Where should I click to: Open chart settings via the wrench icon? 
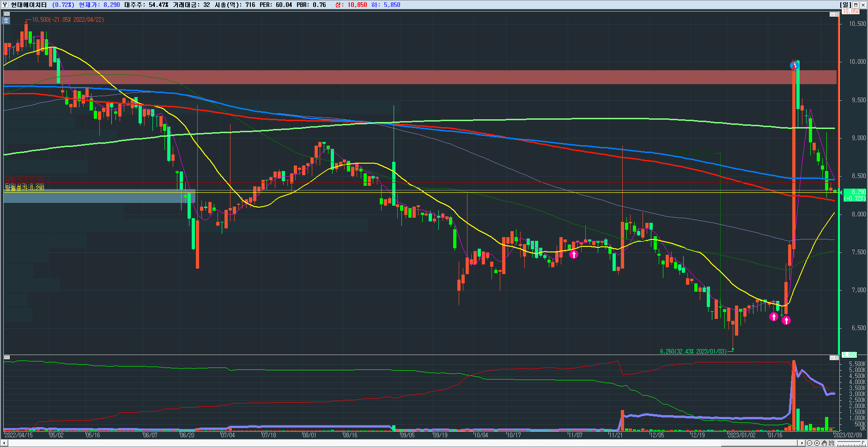pos(5,5)
